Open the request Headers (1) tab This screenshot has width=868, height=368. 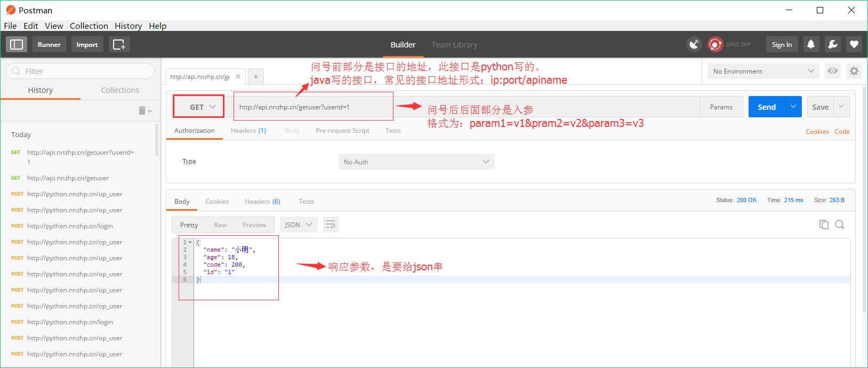coord(248,131)
